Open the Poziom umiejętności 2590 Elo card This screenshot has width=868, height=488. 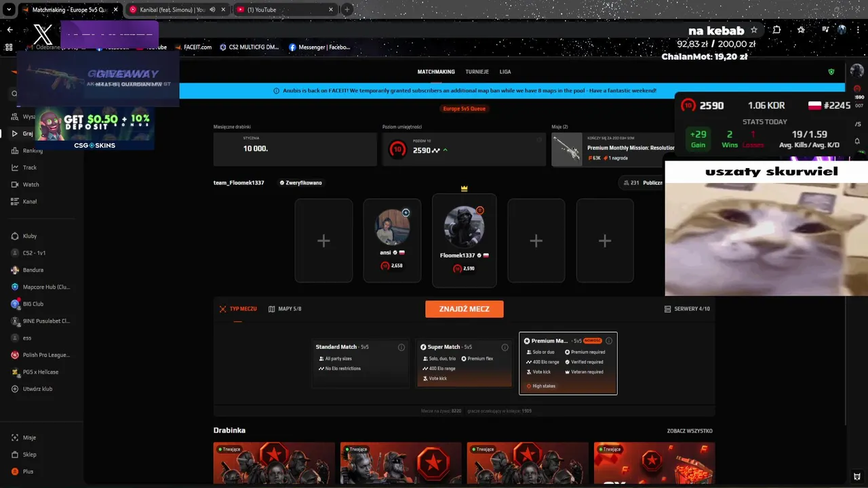pos(464,149)
